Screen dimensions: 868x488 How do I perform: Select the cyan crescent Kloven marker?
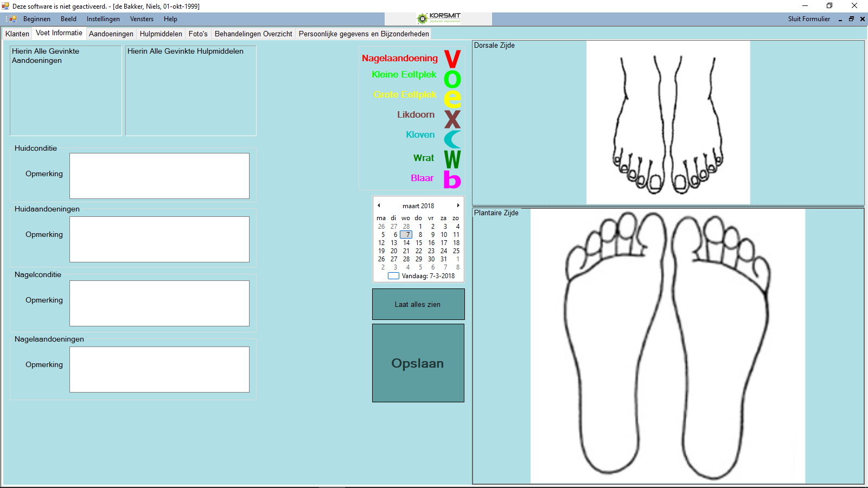point(452,139)
